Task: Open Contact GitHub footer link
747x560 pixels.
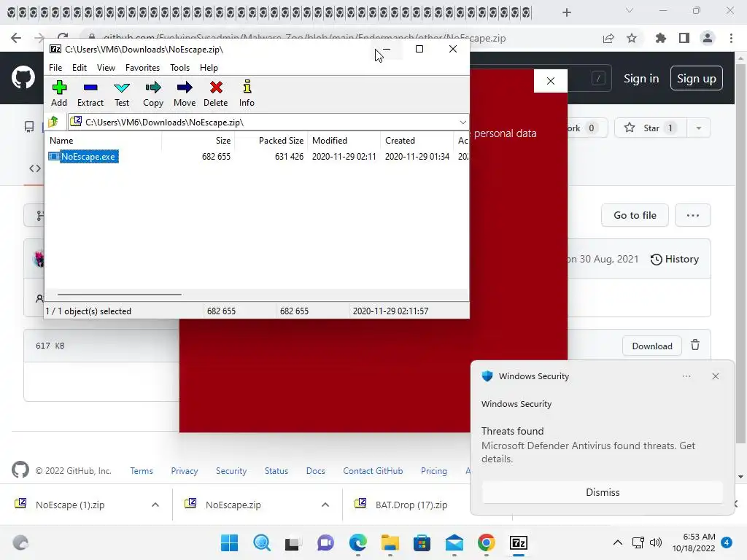Action: [373, 471]
